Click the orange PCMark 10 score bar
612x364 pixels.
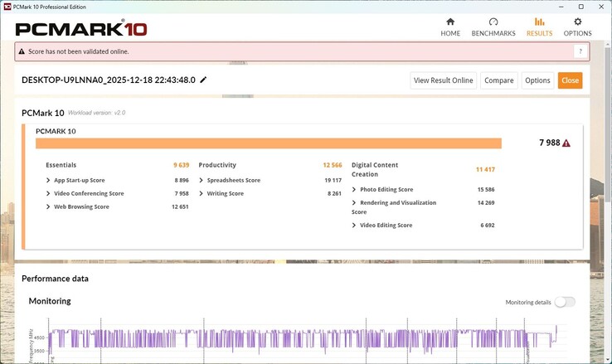269,143
